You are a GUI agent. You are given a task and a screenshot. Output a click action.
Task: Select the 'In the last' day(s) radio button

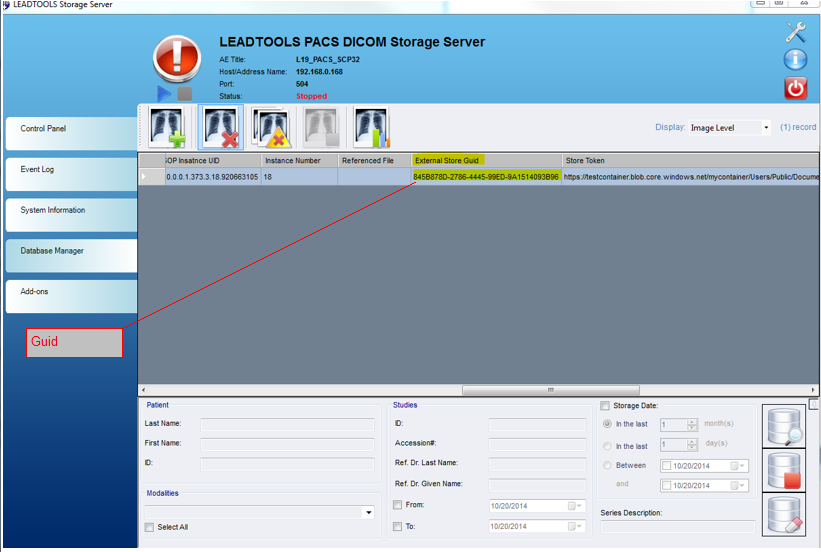[607, 446]
